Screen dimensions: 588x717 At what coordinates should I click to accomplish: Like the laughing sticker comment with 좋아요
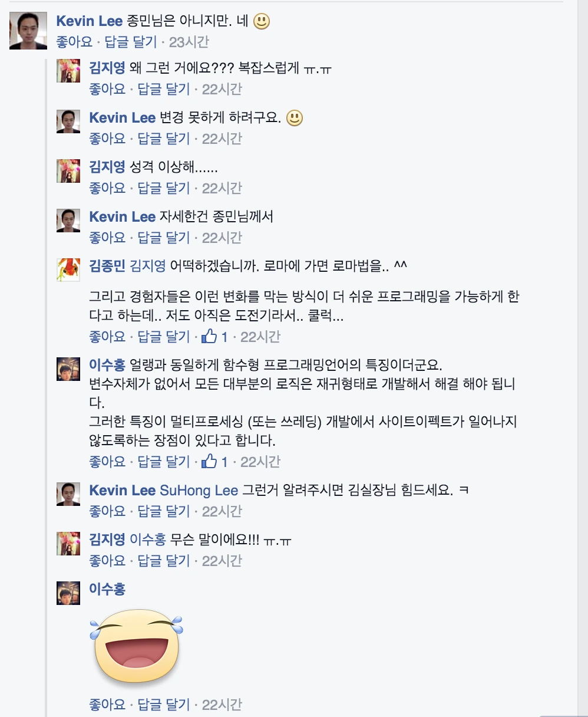106,704
